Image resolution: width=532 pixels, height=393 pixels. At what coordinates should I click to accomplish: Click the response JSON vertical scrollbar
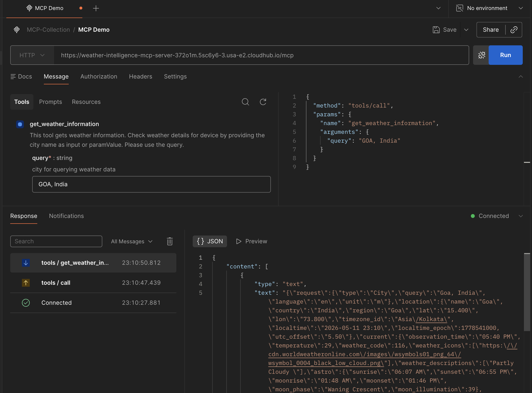(527, 292)
